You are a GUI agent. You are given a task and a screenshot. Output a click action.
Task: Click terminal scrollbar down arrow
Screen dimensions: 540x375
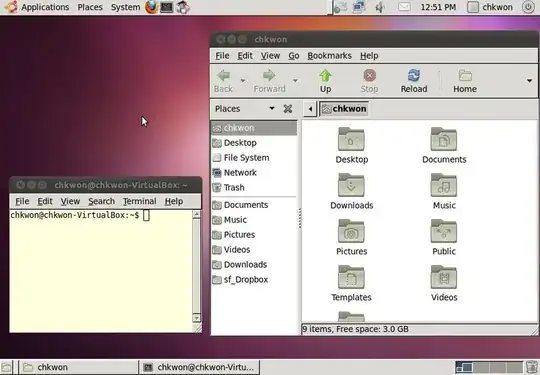coord(196,317)
